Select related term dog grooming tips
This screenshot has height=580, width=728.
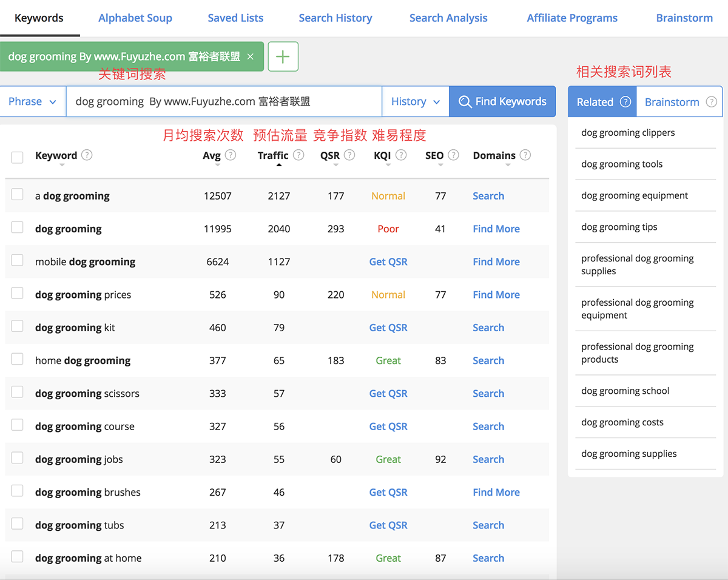point(619,228)
